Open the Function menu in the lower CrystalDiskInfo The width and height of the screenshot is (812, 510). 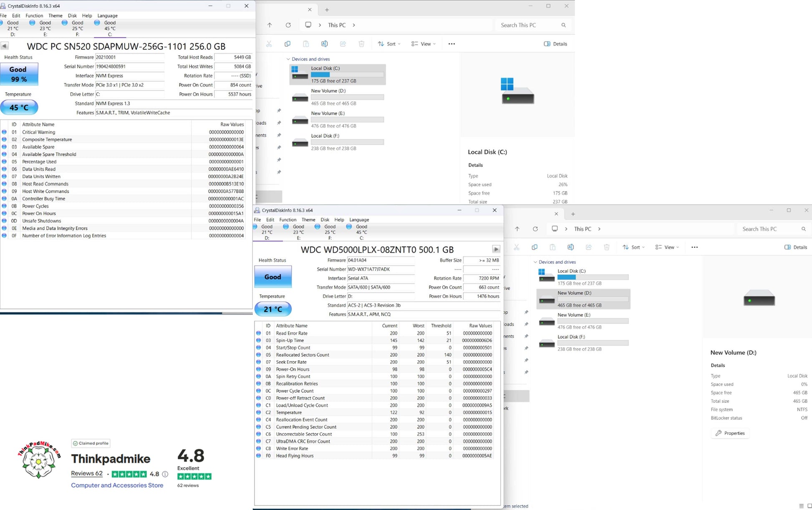coord(287,220)
